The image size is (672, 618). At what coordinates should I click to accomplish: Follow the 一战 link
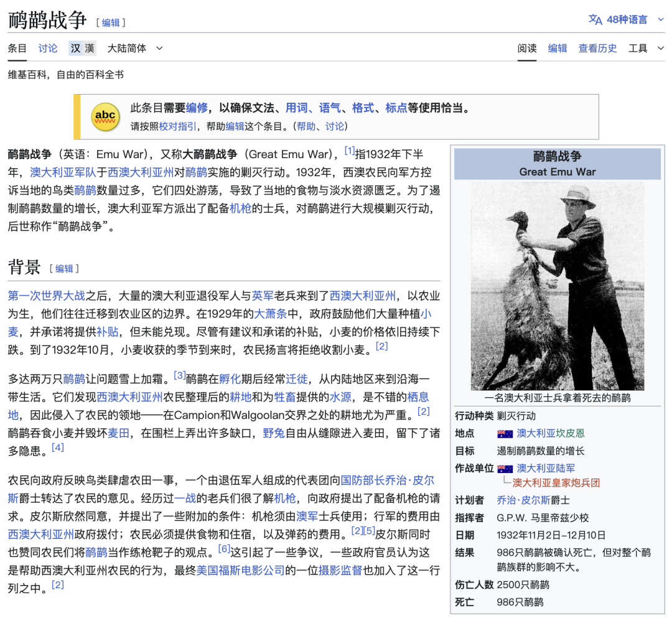tap(185, 498)
